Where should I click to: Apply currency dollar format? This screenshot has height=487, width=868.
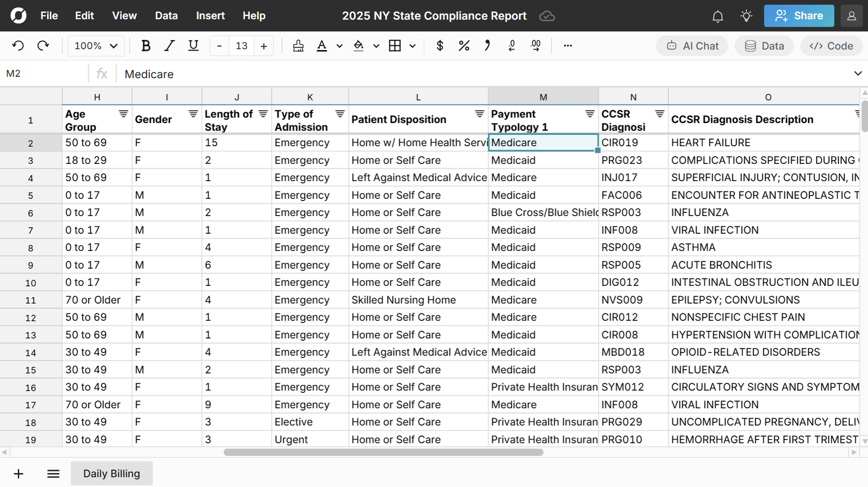click(x=439, y=46)
